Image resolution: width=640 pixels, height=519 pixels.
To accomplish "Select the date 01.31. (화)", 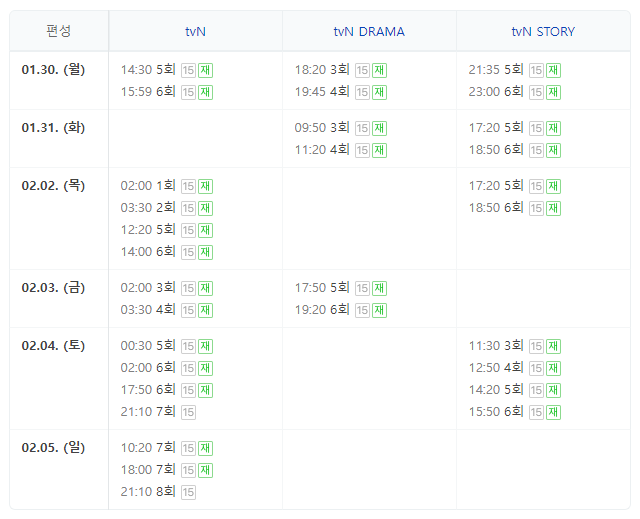I will (53, 127).
